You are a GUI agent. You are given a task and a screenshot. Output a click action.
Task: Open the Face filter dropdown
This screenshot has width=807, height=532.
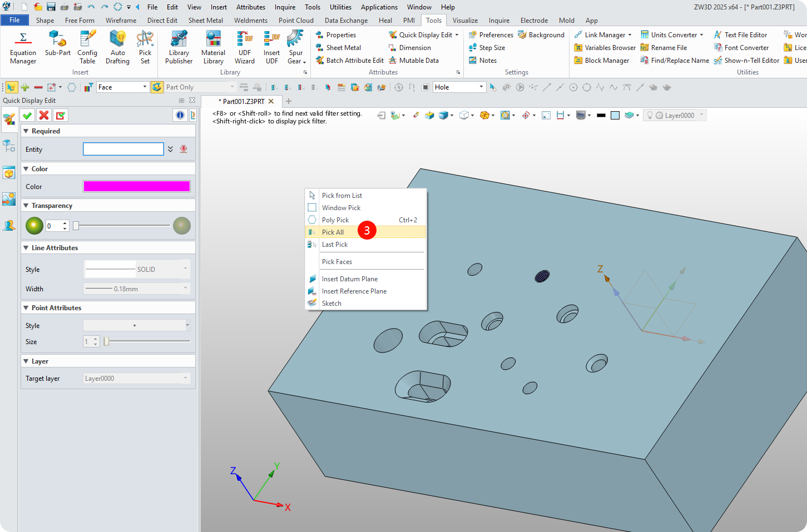click(x=145, y=87)
